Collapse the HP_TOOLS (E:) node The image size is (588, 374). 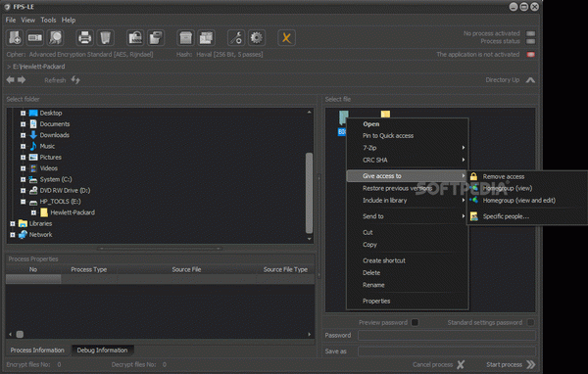click(x=23, y=202)
